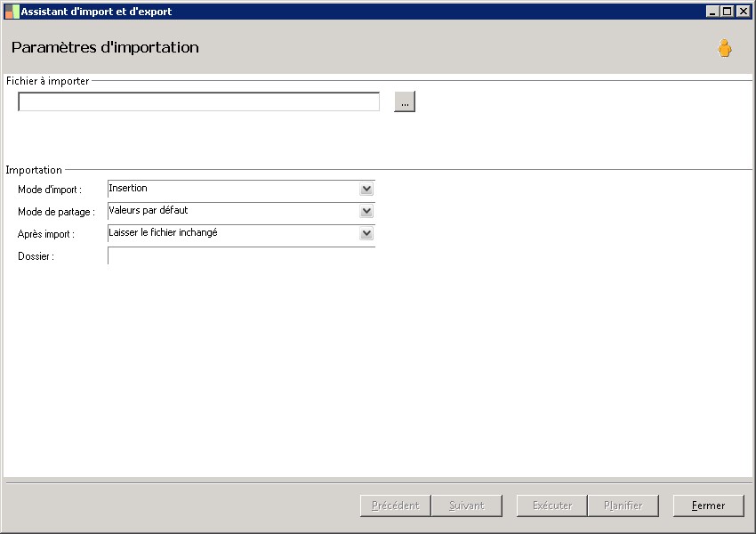
Task: Open file browser with the ellipsis button
Action: coord(405,102)
